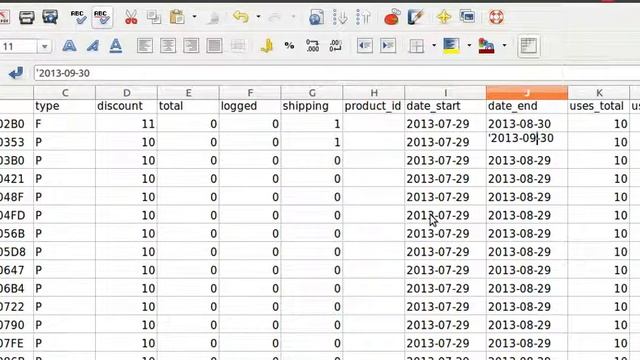
Task: Apply percent number format
Action: [289, 46]
